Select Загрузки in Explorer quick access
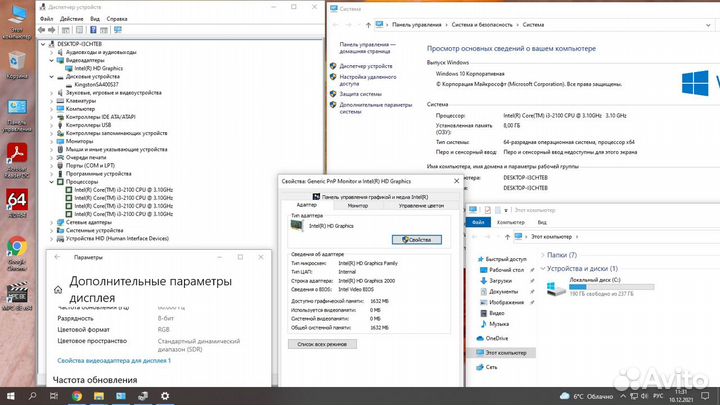Viewport: 720px width, 405px height. tap(500, 281)
